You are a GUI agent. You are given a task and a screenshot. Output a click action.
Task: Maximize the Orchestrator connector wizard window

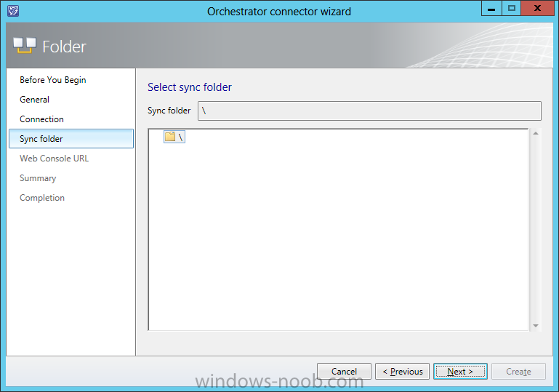pyautogui.click(x=511, y=8)
